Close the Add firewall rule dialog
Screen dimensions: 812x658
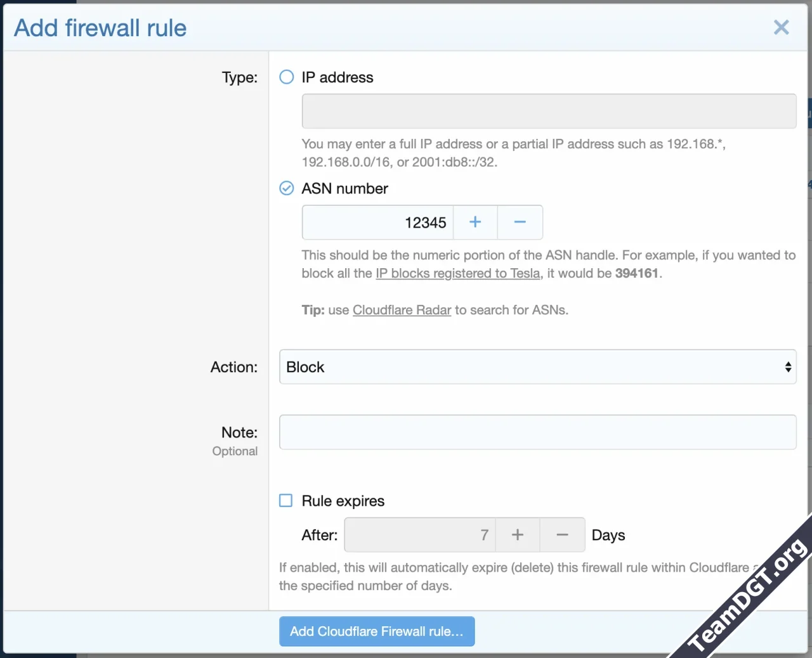pyautogui.click(x=781, y=27)
